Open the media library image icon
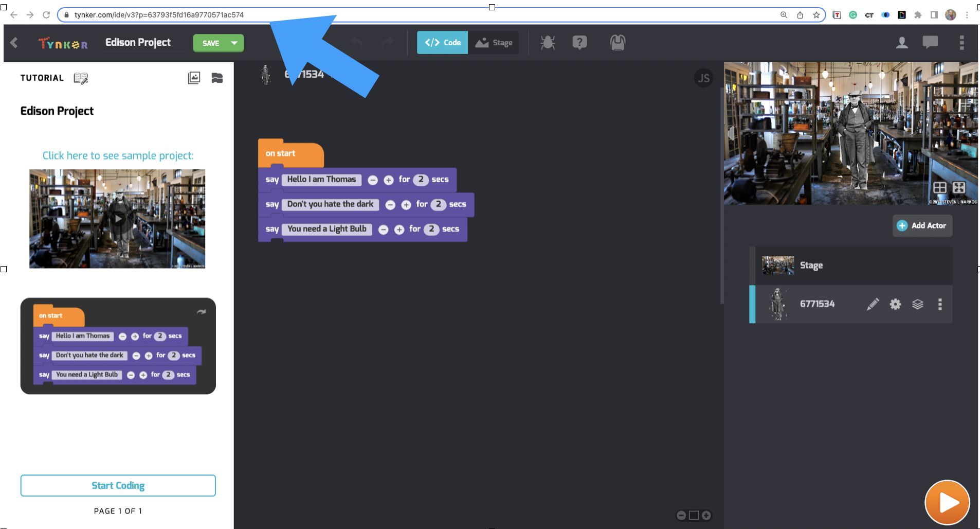The height and width of the screenshot is (529, 980). point(194,78)
